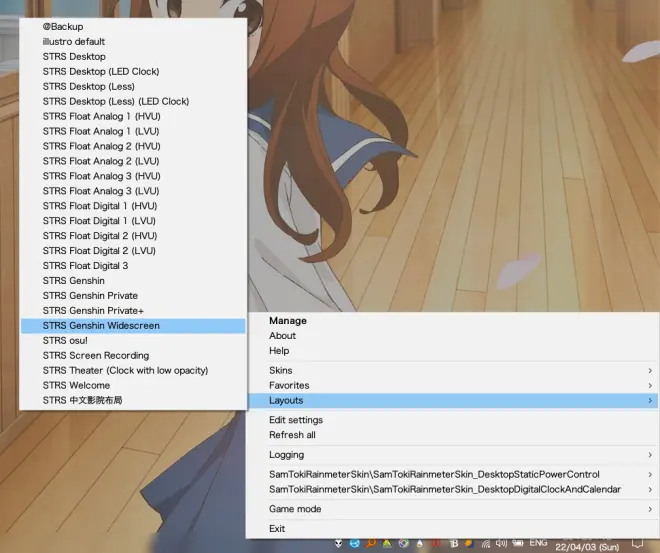Apply the STRS Genshin Private layout
Viewport: 660px width, 553px height.
(x=133, y=295)
